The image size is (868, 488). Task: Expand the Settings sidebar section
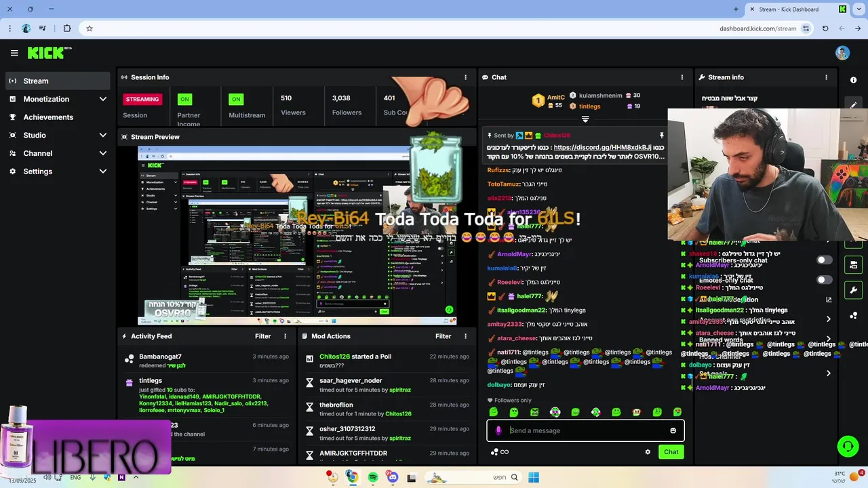pyautogui.click(x=103, y=171)
